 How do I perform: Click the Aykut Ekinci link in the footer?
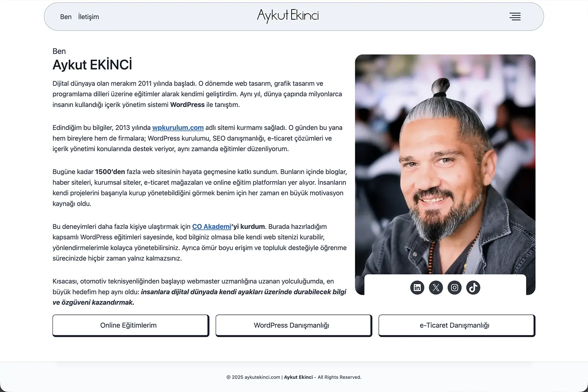(298, 377)
